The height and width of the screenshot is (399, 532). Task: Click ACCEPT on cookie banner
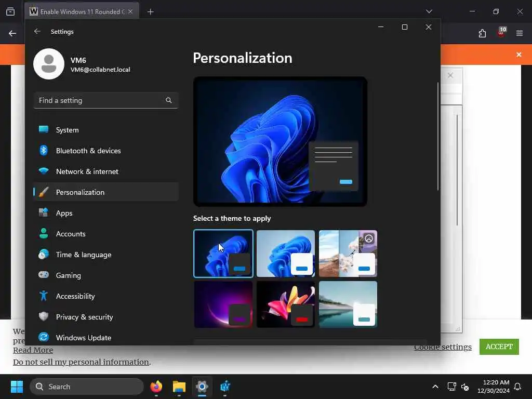(499, 347)
